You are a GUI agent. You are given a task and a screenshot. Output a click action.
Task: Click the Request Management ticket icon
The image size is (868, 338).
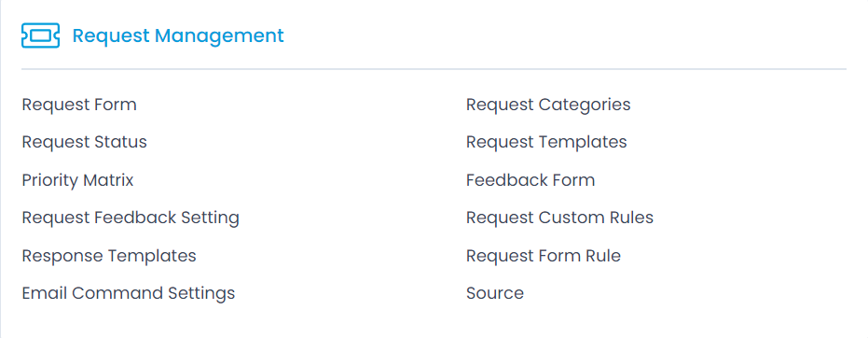pos(40,35)
